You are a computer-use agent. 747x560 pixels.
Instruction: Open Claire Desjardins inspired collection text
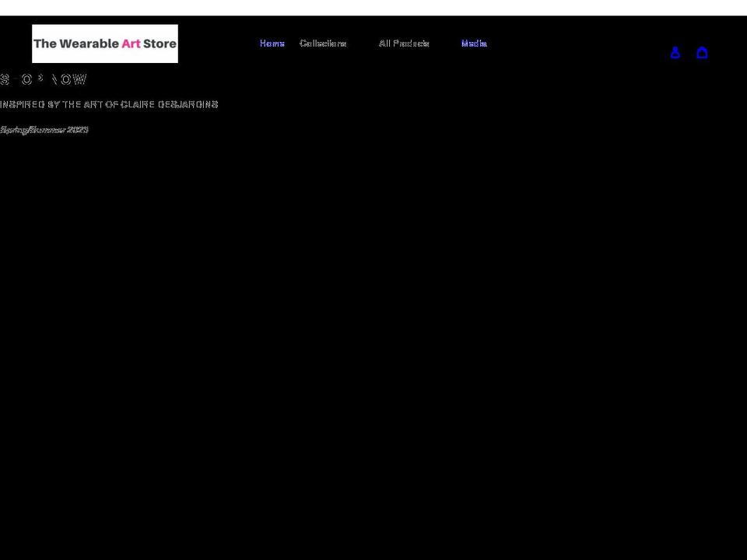(x=109, y=103)
